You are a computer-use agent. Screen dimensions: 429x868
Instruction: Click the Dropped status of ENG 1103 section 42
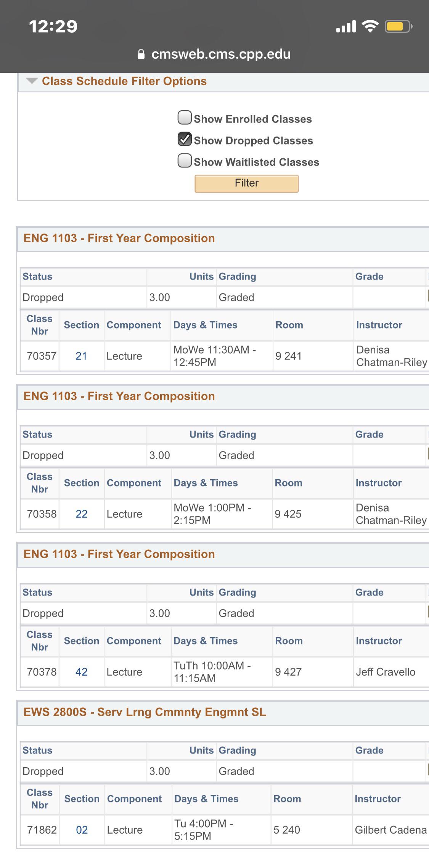click(x=43, y=613)
